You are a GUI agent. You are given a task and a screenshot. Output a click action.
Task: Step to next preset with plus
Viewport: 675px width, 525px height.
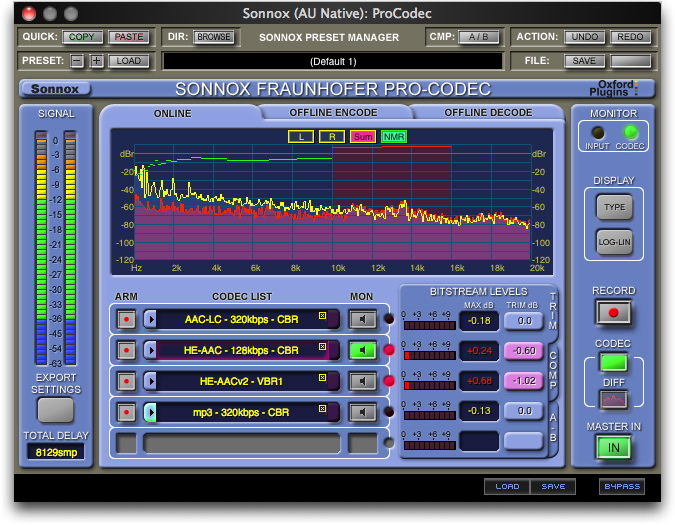[x=96, y=61]
